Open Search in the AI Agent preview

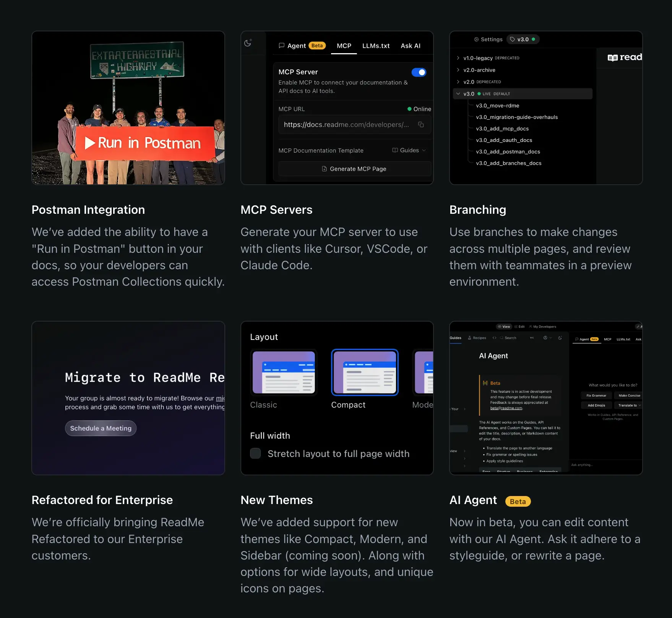(508, 338)
